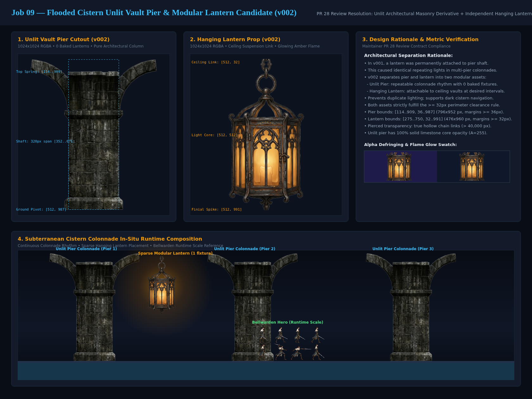Screen dimensions: 532x399
Task: Click the large hanging lantern prop image
Action: pyautogui.click(x=266, y=135)
